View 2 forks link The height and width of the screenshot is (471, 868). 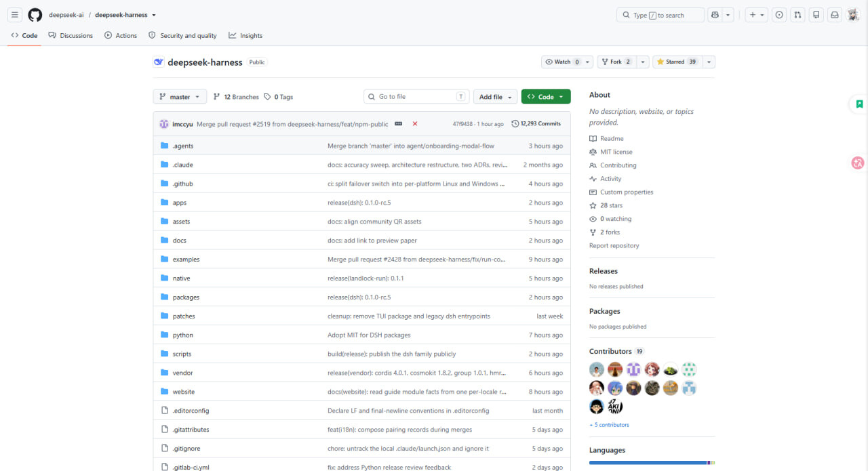point(610,232)
